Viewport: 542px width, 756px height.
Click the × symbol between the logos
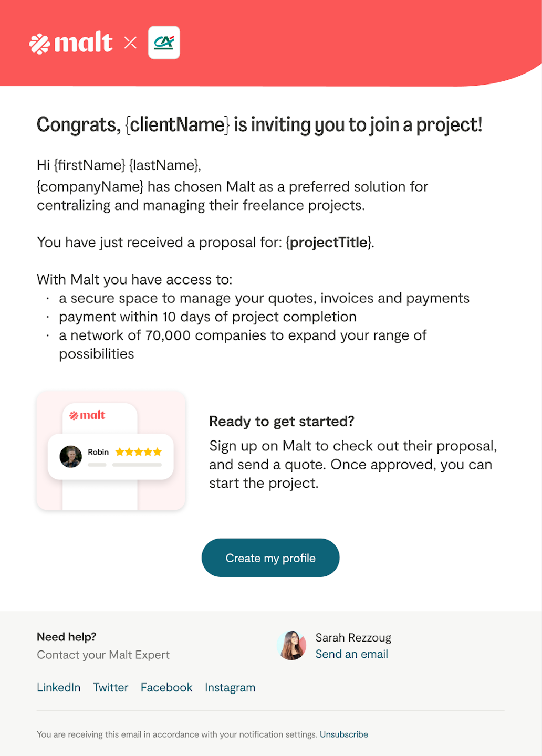(130, 43)
